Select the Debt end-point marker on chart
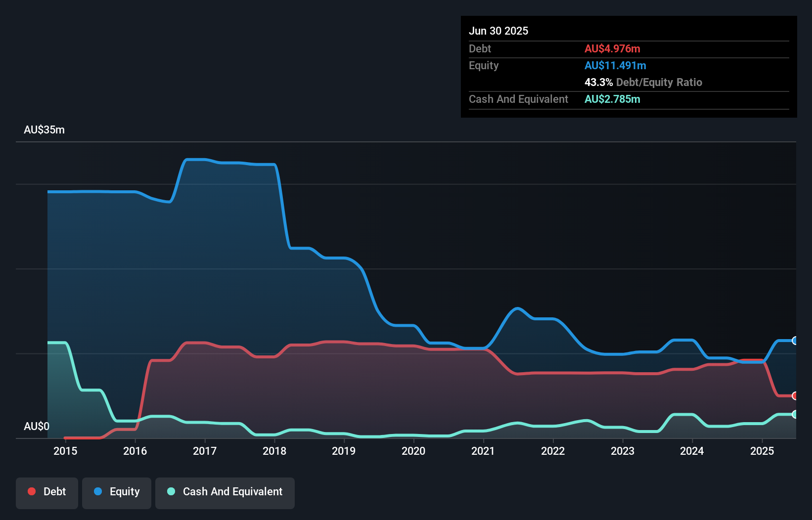812x520 pixels. [795, 395]
